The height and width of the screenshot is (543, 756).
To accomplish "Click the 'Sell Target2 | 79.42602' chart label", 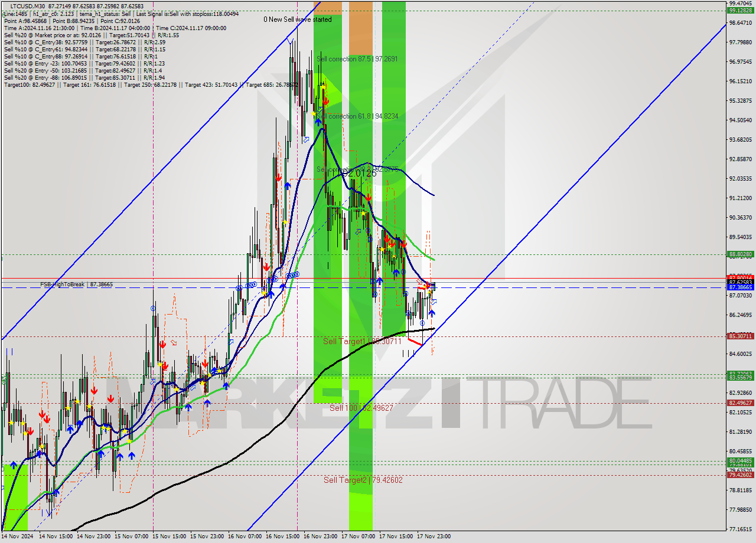I will 363,480.
